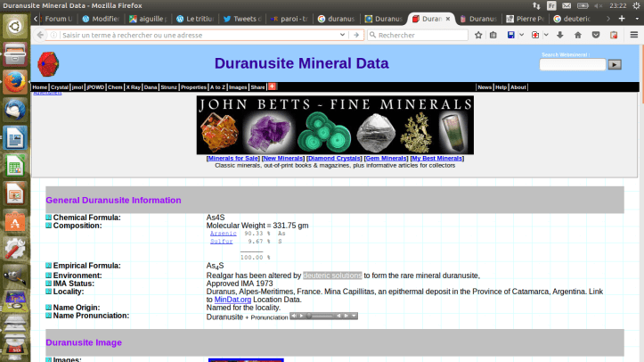Go back with the browser back arrow

40,36
